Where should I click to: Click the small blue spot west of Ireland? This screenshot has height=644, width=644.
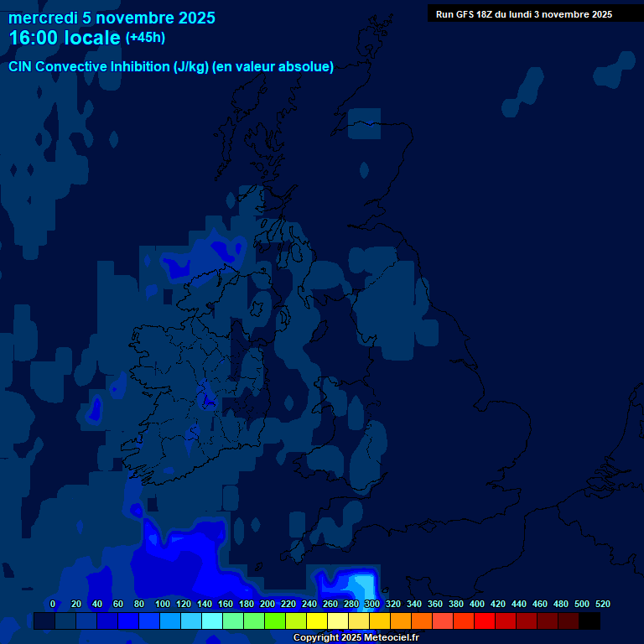tap(95, 409)
